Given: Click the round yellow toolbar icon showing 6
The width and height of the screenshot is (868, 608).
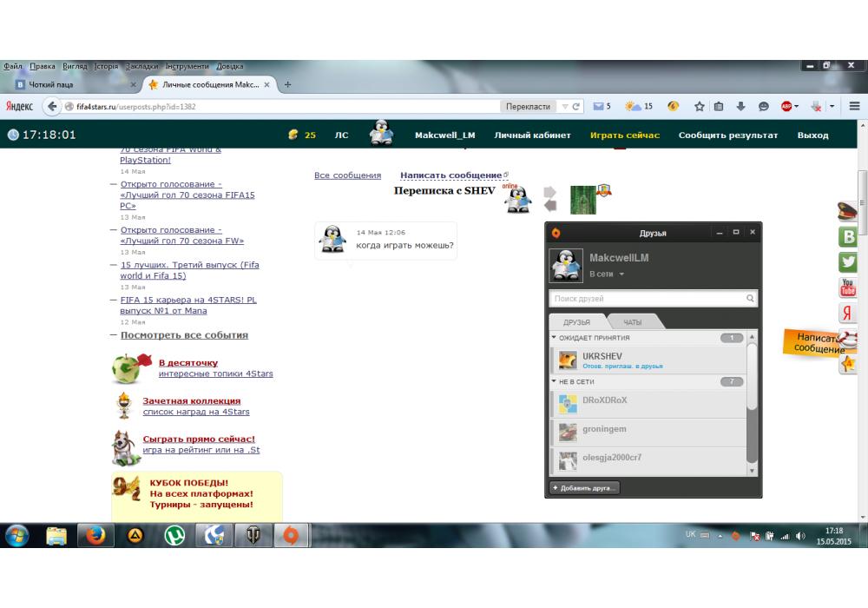Looking at the screenshot, I should click(674, 106).
